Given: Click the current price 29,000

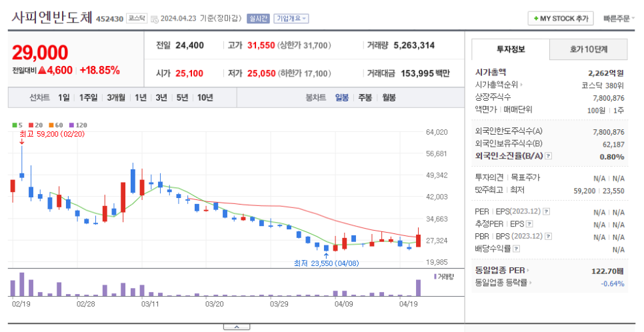Looking at the screenshot, I should (40, 53).
